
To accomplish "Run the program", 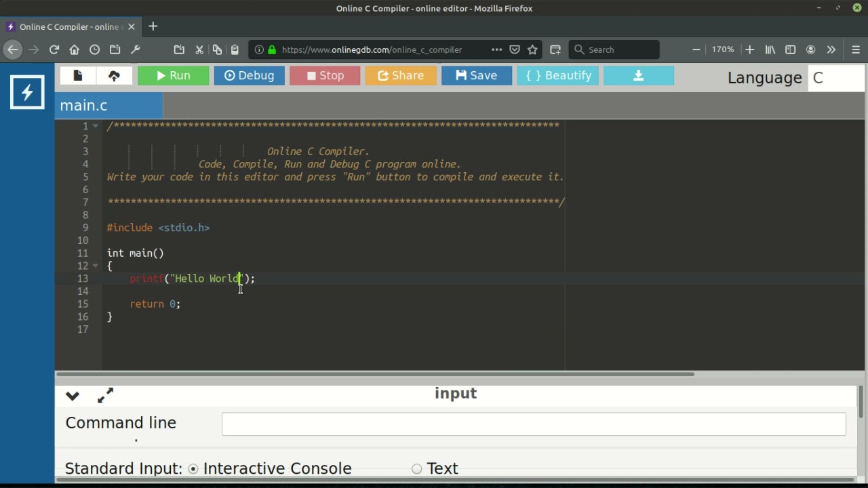I will (173, 75).
